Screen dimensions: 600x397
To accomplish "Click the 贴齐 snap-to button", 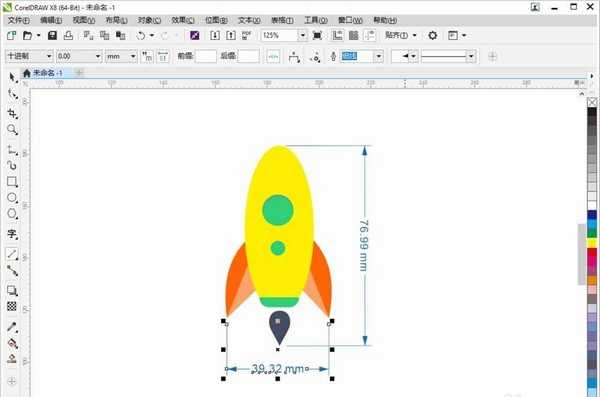I will (x=396, y=35).
